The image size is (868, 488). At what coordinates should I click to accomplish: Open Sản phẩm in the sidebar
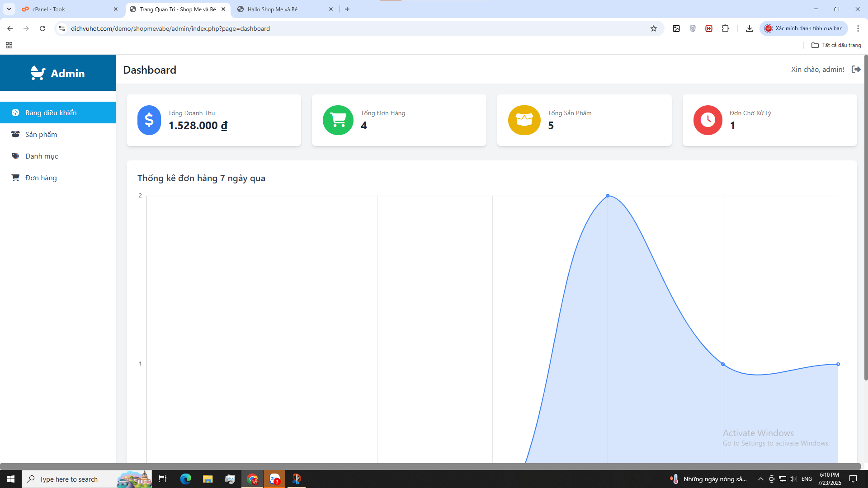(x=41, y=135)
